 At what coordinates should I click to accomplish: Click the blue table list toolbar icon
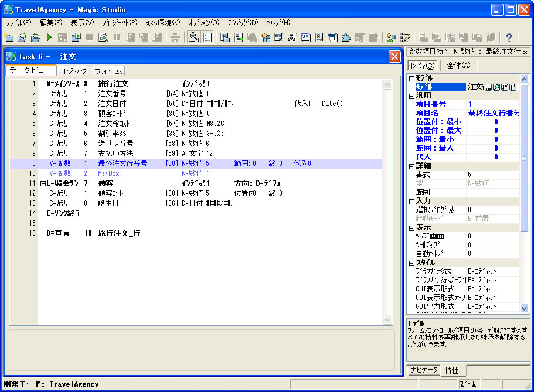click(x=279, y=37)
